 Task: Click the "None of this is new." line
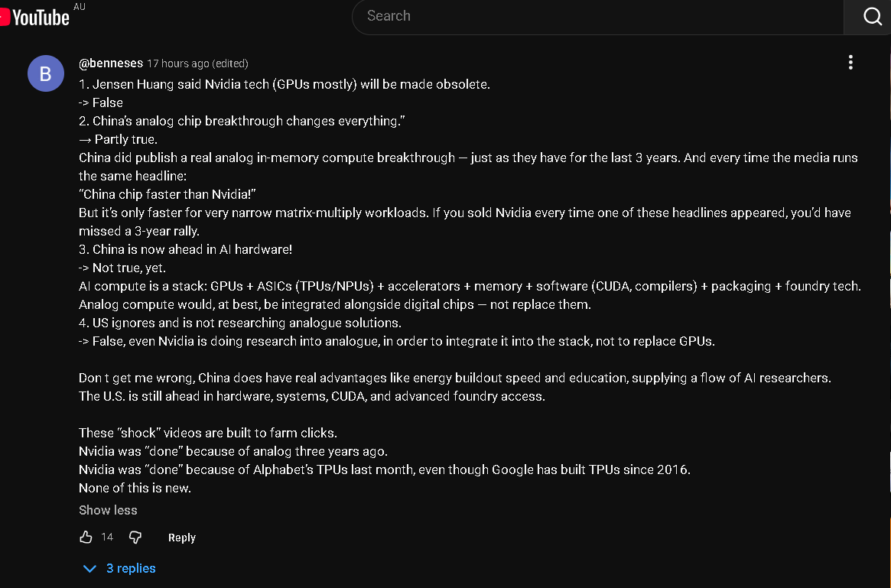click(135, 488)
